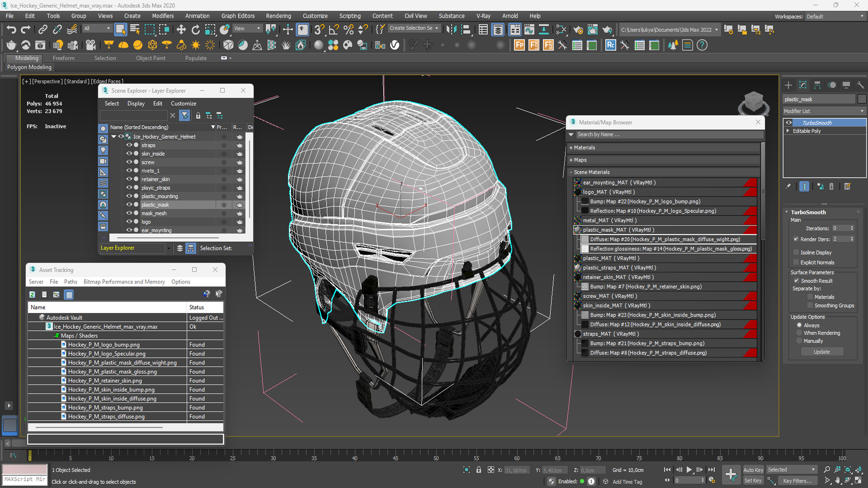868x488 pixels.
Task: Click table view icon in Asset Tracking
Action: point(69,295)
